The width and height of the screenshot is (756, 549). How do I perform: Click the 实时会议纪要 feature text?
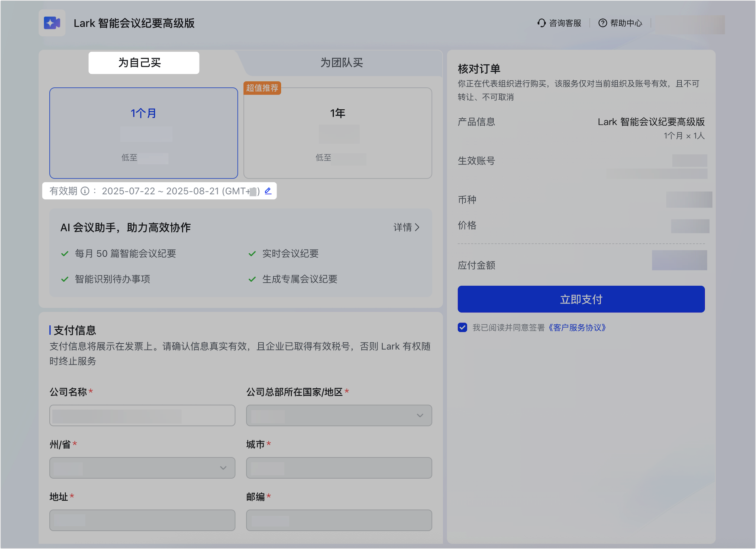click(x=290, y=254)
